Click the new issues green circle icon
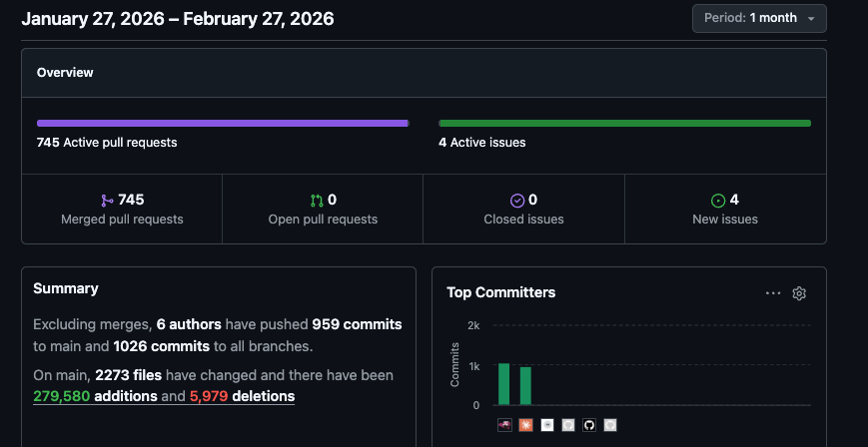This screenshot has width=868, height=447. 718,201
